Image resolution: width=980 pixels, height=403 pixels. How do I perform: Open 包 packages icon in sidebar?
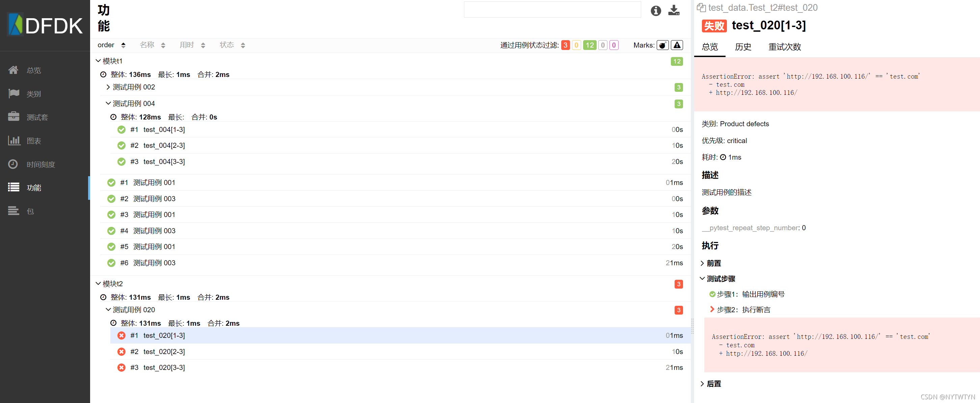click(x=14, y=211)
